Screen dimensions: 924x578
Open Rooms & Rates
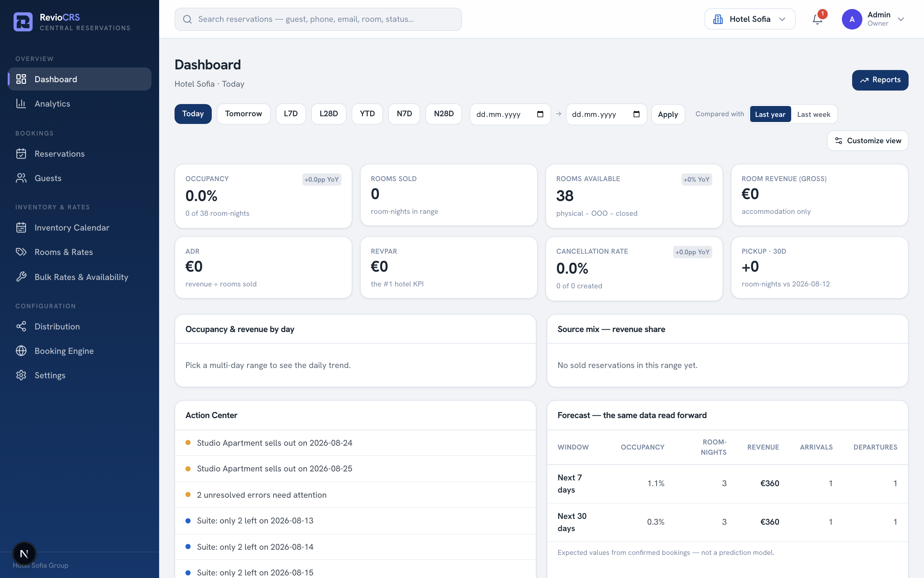click(80, 252)
